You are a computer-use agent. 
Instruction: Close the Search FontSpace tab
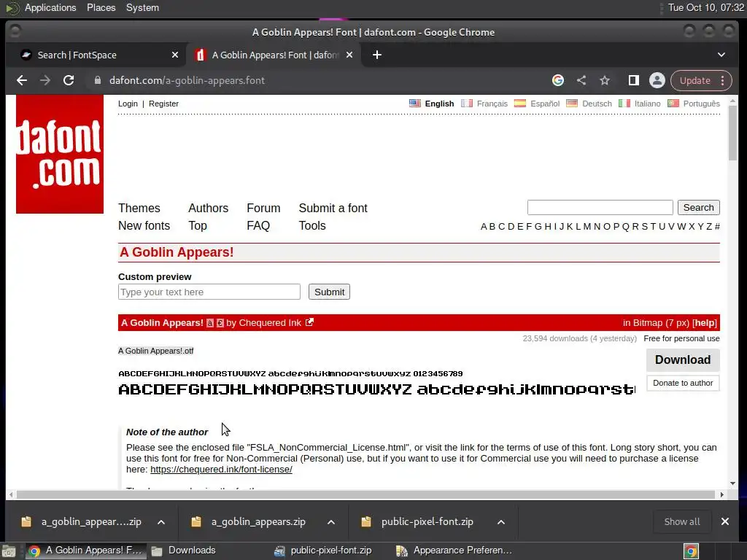[x=175, y=55]
